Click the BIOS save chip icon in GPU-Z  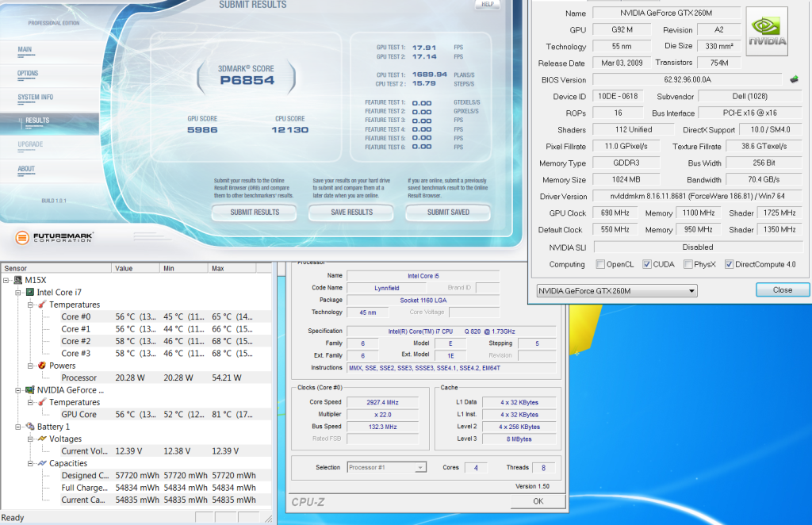pos(795,79)
